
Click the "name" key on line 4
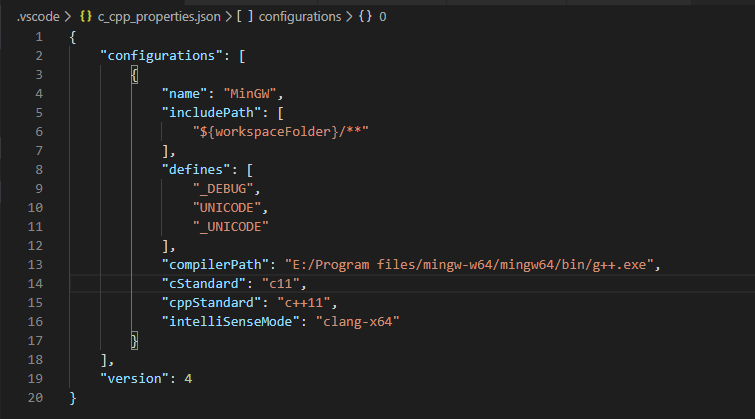point(184,94)
